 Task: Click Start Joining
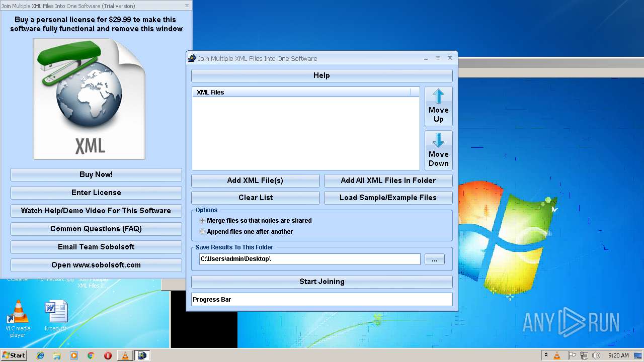pyautogui.click(x=321, y=282)
